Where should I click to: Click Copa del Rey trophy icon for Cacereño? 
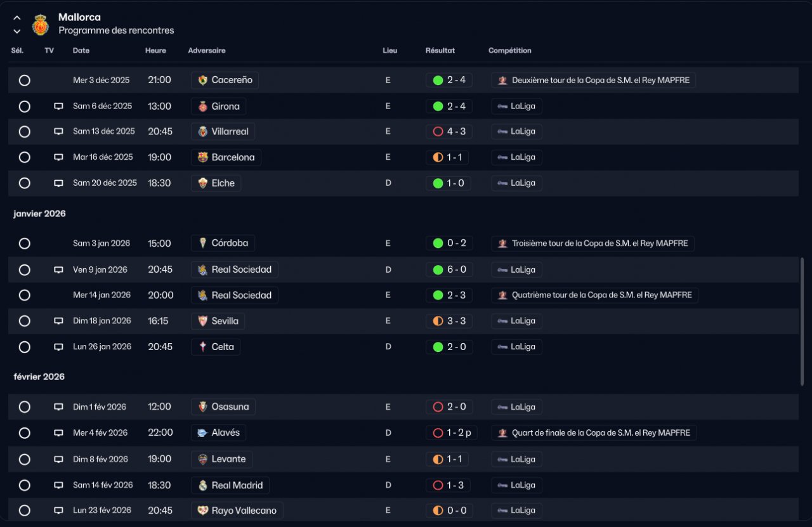[x=502, y=80]
